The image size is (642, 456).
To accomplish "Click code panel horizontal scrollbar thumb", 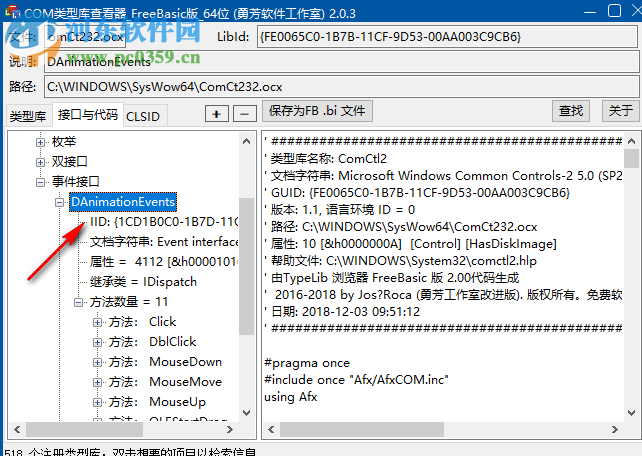I will (x=362, y=429).
